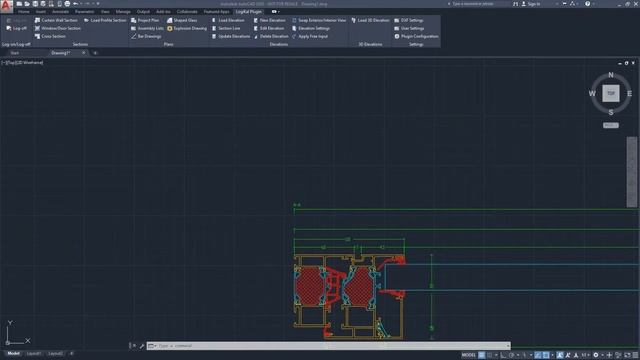Open the Annotate ribbon tab
This screenshot has width=640, height=360.
[60, 12]
